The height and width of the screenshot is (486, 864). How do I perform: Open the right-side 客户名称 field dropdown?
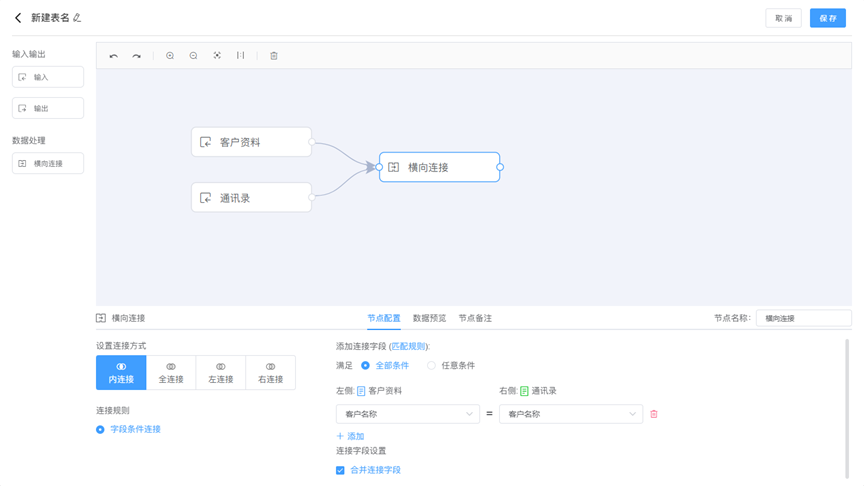[x=570, y=414]
